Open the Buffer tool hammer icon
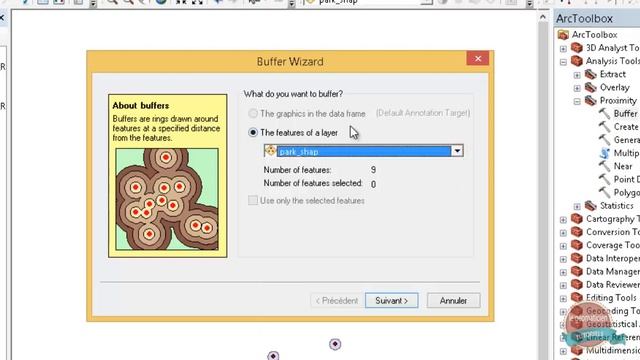Screen dimensions: 640x360 tap(604, 113)
